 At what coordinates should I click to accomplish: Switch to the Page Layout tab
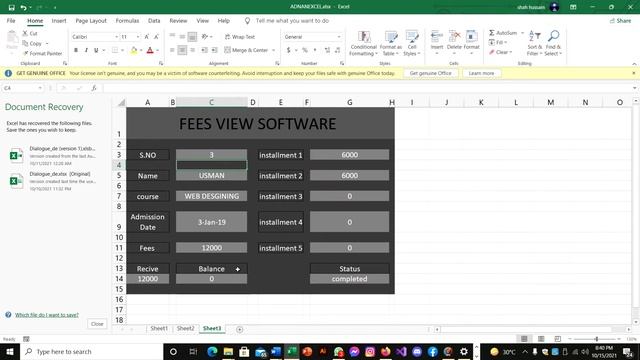[91, 21]
